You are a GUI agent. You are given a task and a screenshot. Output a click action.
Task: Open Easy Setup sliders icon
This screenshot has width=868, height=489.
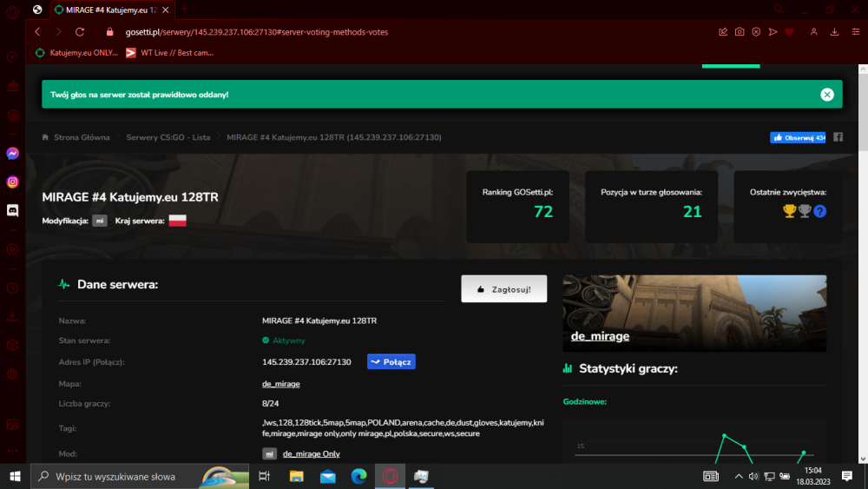click(x=855, y=32)
